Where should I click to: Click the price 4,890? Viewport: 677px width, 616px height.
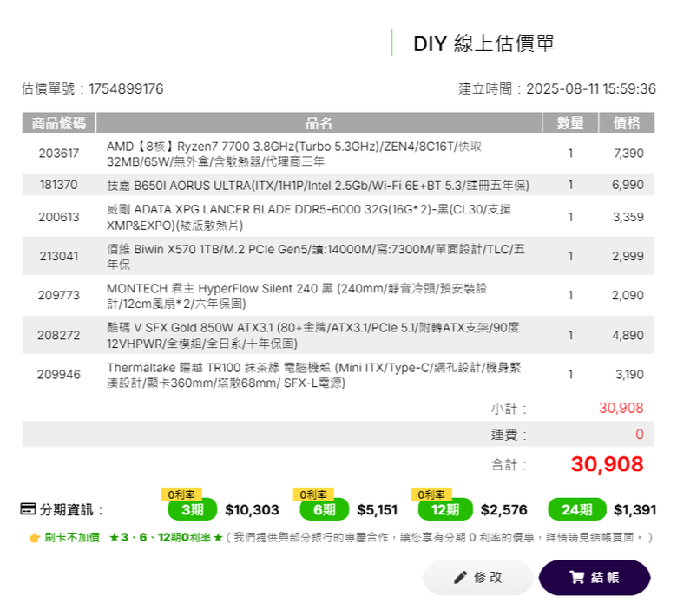[628, 335]
